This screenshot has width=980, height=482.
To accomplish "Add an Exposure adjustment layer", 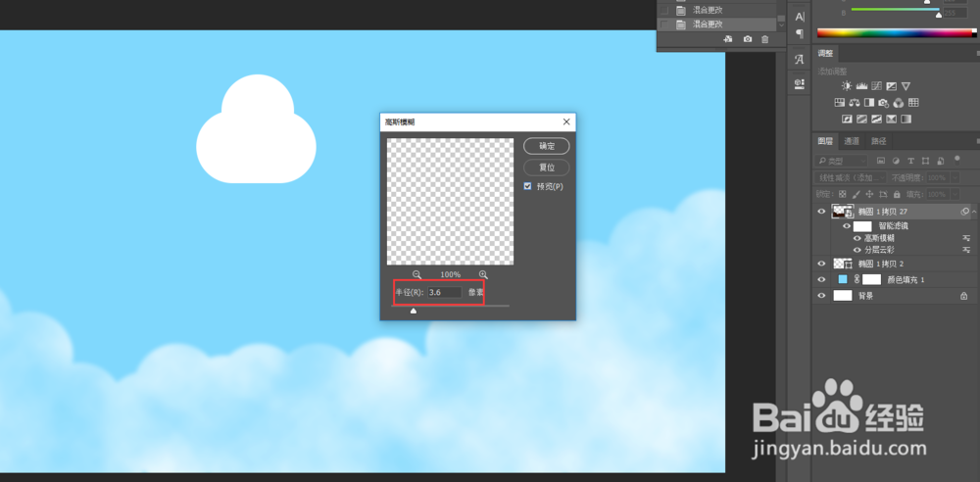I will pyautogui.click(x=891, y=86).
